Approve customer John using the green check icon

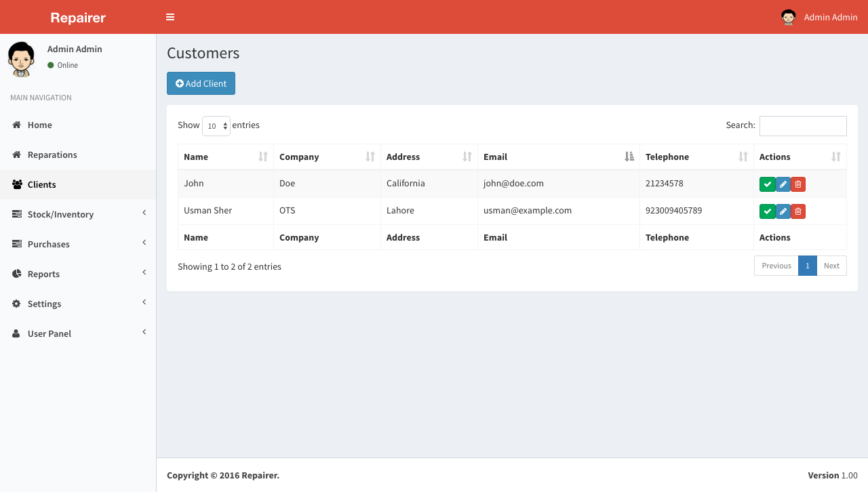point(767,184)
